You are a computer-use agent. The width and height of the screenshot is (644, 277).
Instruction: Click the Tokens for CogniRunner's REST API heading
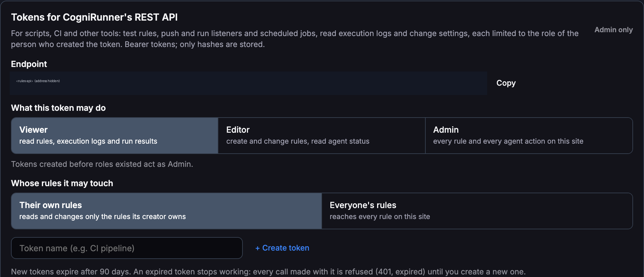94,17
